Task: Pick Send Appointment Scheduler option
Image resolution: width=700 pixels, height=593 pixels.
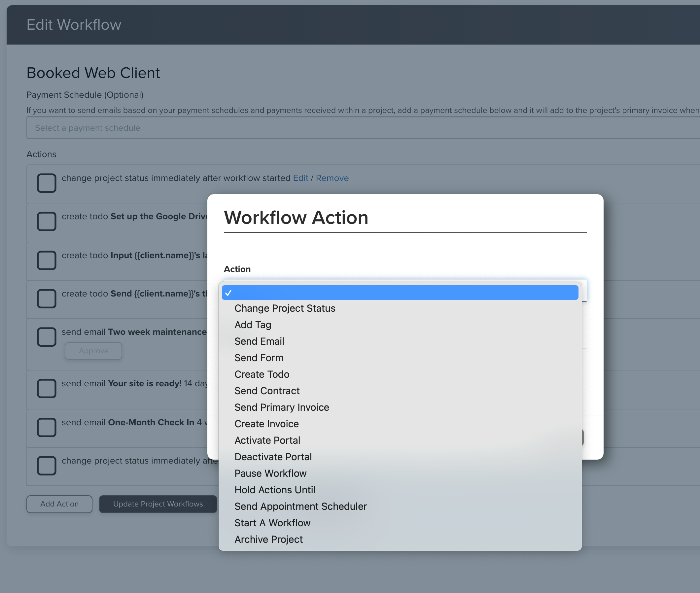Action: (300, 506)
